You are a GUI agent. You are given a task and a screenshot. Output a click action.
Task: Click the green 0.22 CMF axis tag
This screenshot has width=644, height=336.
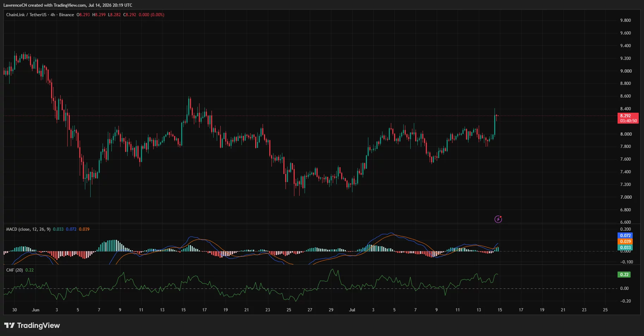tap(624, 275)
